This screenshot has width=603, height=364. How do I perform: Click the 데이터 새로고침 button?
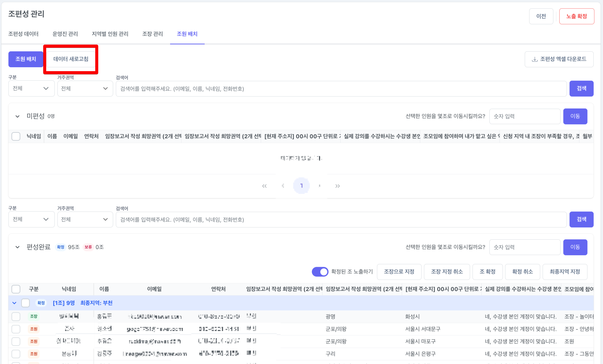pos(71,59)
